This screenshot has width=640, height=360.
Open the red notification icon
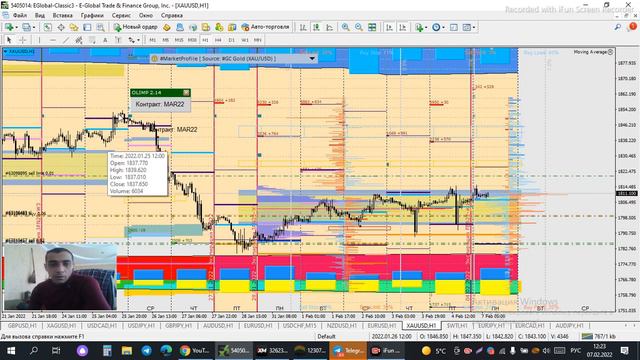coord(633,27)
